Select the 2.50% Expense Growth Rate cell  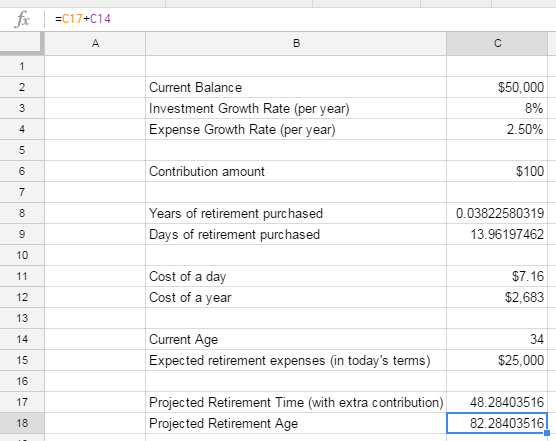coord(497,129)
